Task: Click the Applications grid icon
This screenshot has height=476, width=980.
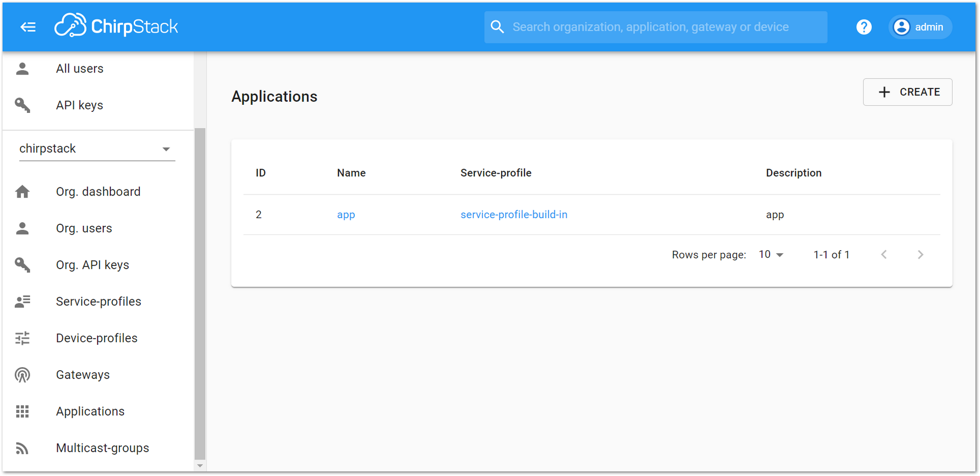Action: pyautogui.click(x=22, y=412)
